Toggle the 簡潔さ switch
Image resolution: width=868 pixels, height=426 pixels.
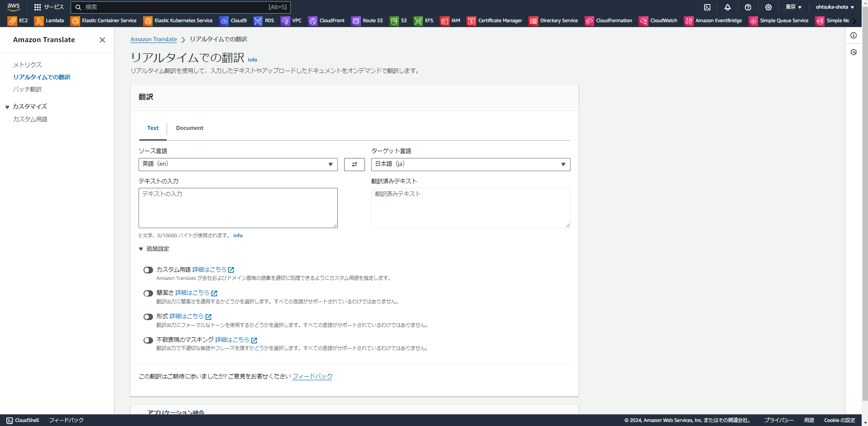148,293
